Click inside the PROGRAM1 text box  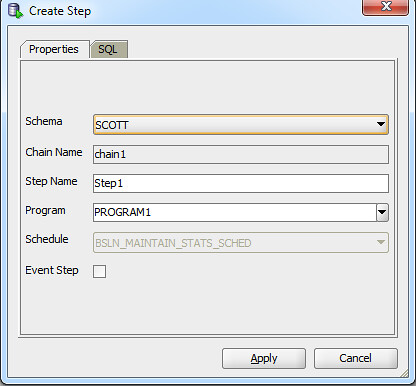pos(235,212)
